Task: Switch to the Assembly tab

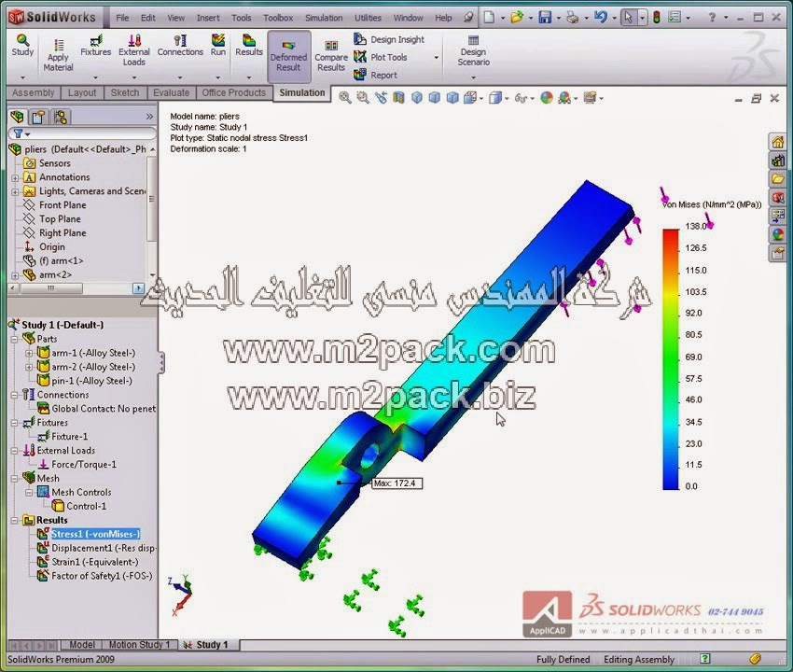Action: [34, 92]
